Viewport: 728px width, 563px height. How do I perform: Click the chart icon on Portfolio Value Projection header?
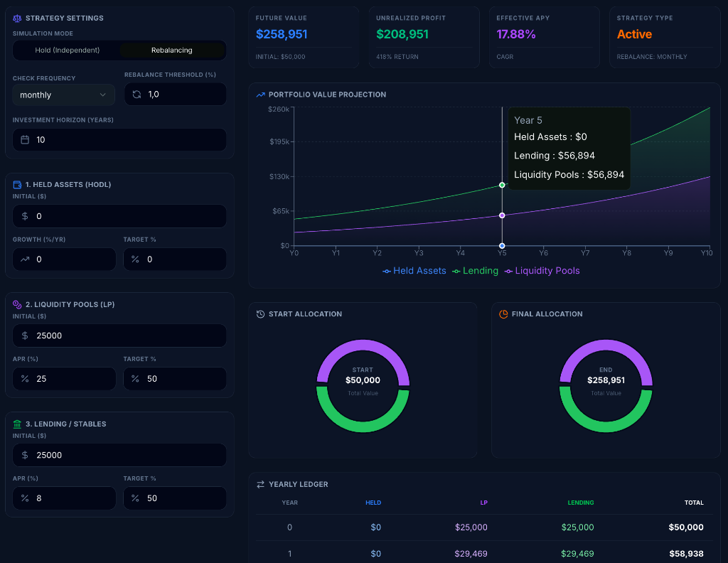pyautogui.click(x=259, y=94)
